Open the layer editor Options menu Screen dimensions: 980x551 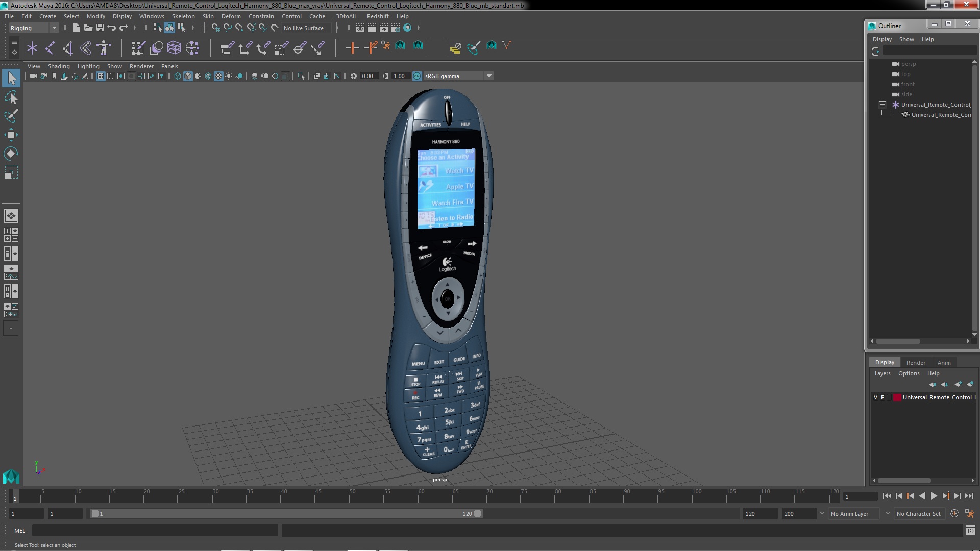[x=909, y=373]
